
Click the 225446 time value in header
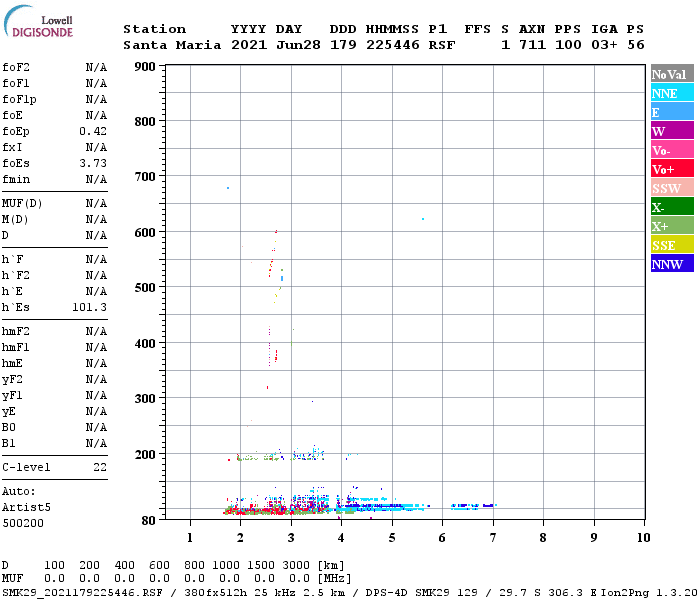393,45
